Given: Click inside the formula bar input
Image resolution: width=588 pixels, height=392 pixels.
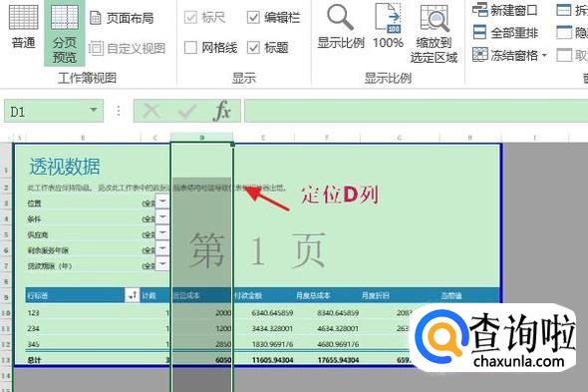Looking at the screenshot, I should tap(416, 111).
